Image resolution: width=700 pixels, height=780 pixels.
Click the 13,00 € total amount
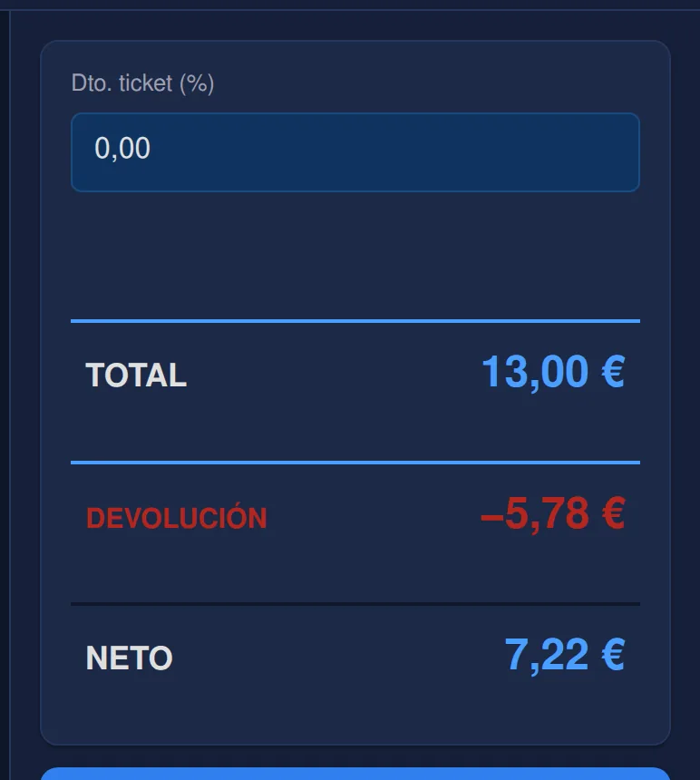coord(553,372)
